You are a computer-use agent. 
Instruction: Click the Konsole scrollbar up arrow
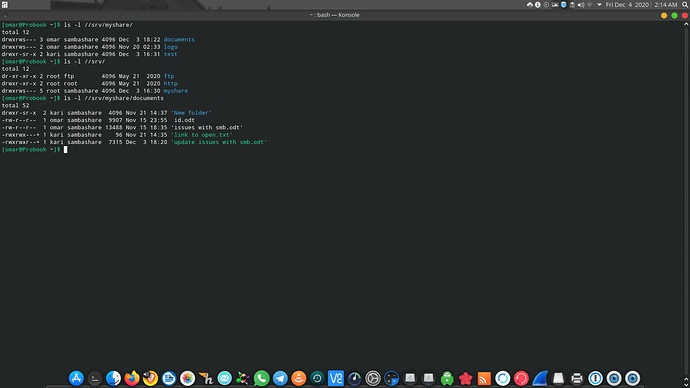[x=686, y=24]
